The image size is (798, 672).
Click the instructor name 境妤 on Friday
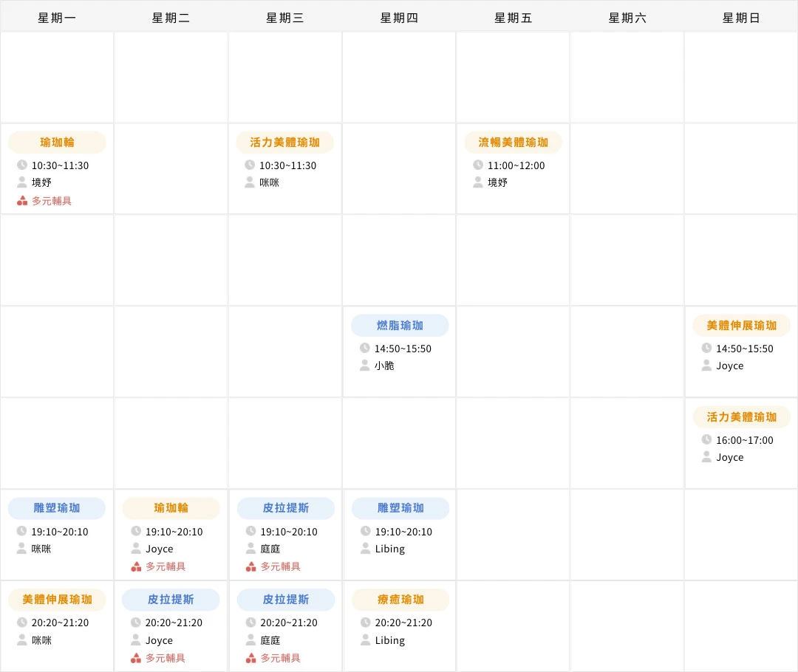[x=499, y=182]
